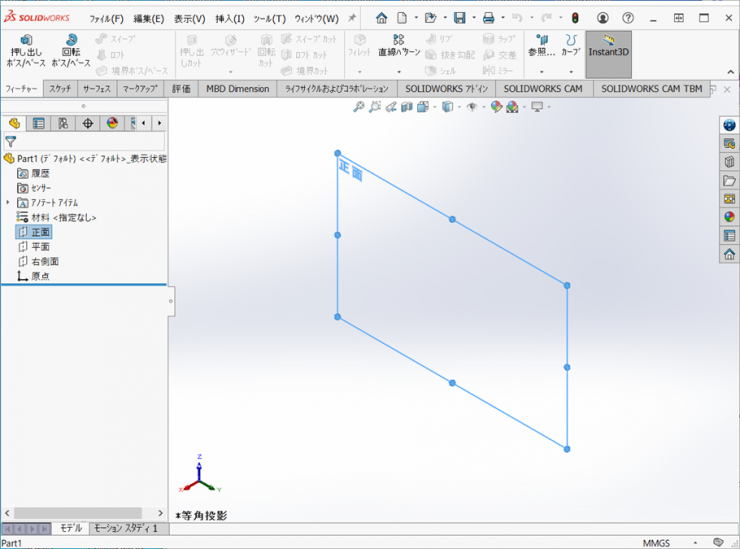This screenshot has height=549, width=740.
Task: Select the Revolved Boss/Base tool
Action: tap(71, 52)
